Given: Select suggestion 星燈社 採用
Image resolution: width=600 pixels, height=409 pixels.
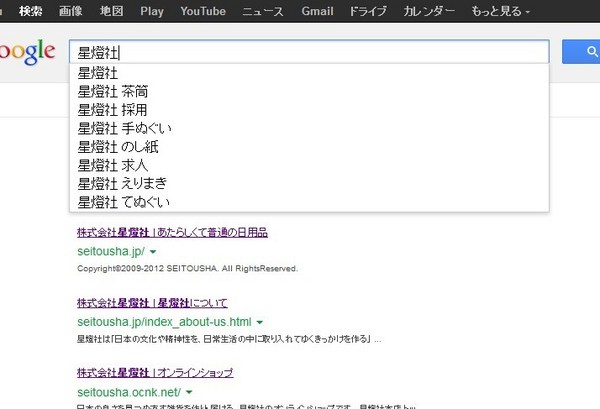Looking at the screenshot, I should [309, 110].
